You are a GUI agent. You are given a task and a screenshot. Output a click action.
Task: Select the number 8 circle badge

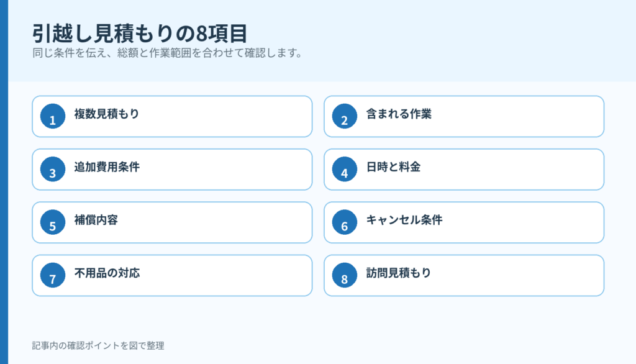coord(344,276)
